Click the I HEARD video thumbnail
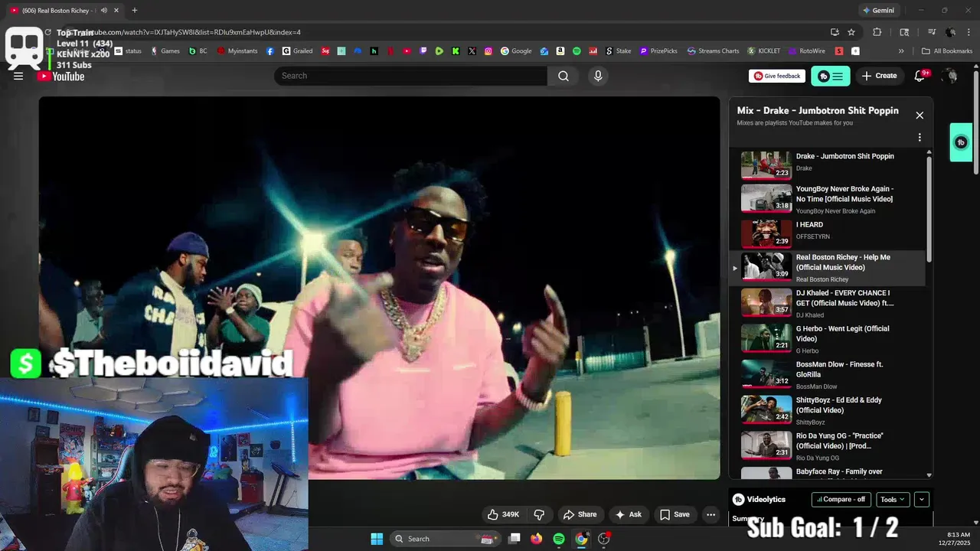980x551 pixels. (766, 233)
